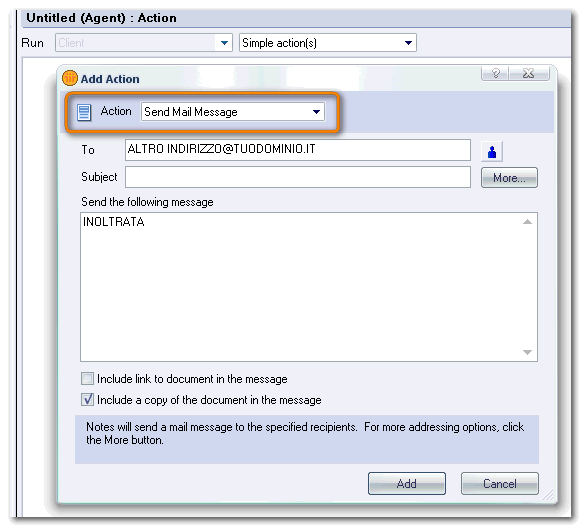Screen dimensions: 582x528
Task: Click the message box scroll down arrow
Action: click(x=527, y=352)
